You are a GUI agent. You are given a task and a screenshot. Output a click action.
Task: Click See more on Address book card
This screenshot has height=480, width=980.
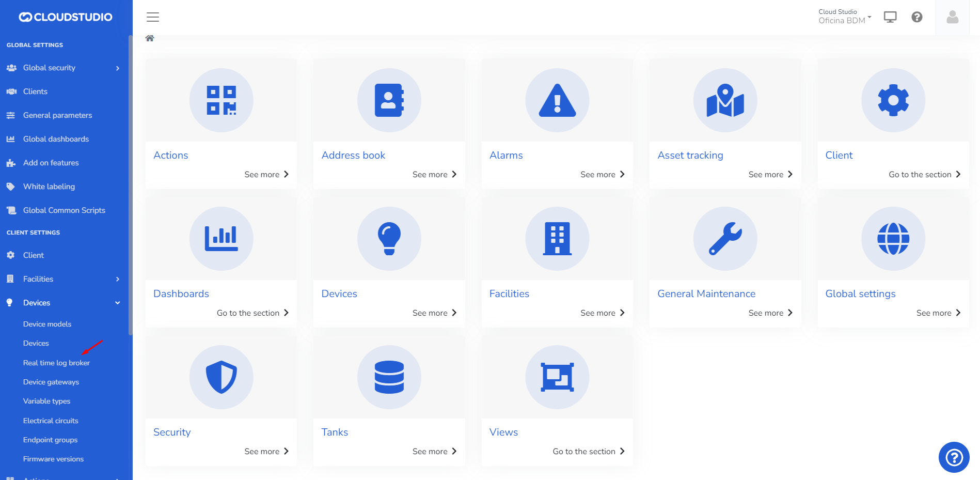pos(434,175)
